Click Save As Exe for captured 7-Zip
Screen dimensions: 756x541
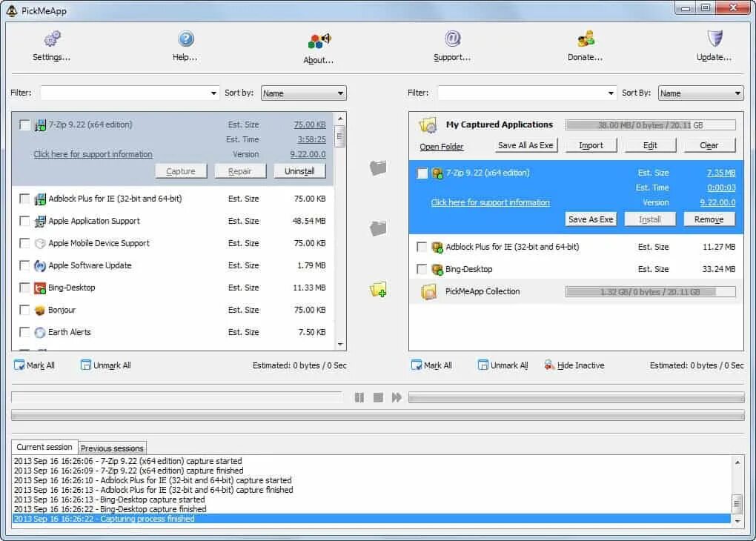click(591, 219)
